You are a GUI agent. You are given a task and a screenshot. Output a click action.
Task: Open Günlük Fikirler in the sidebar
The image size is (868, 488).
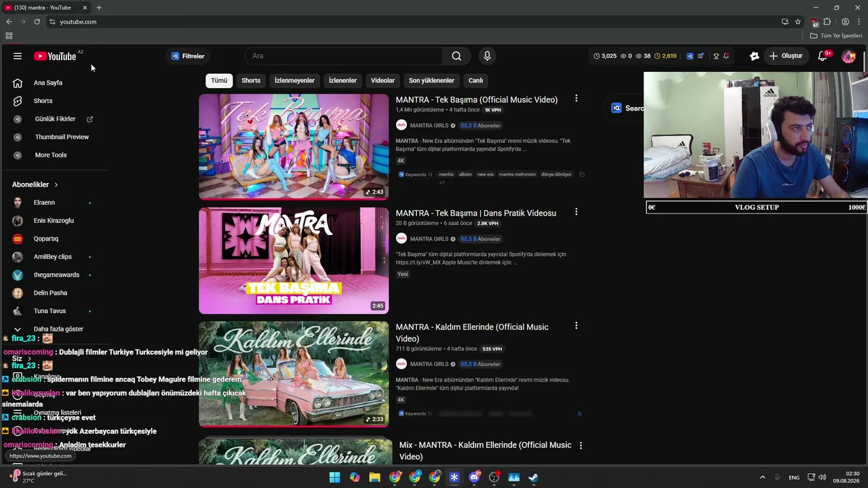click(54, 119)
